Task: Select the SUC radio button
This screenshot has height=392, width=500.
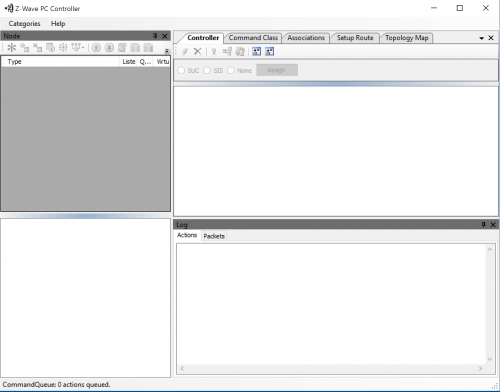Action: [x=181, y=70]
